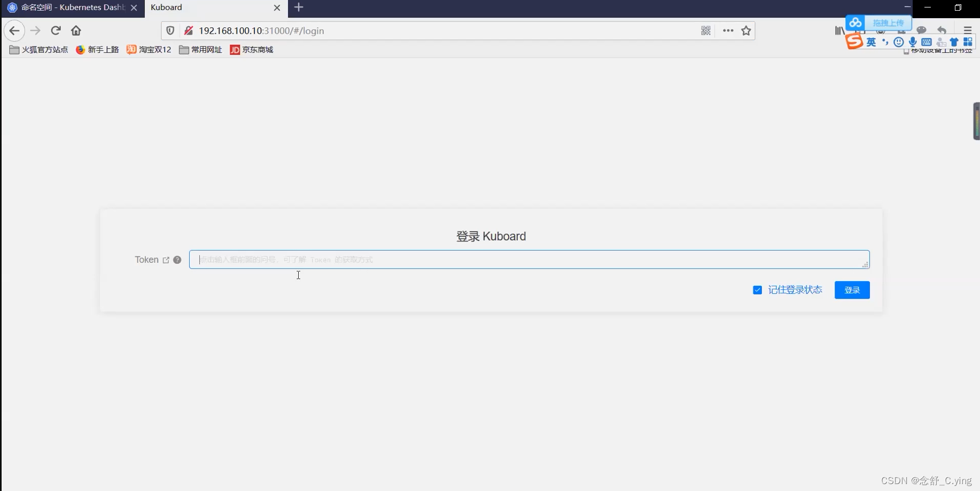Open Sogou toolbox grid icon

click(968, 42)
